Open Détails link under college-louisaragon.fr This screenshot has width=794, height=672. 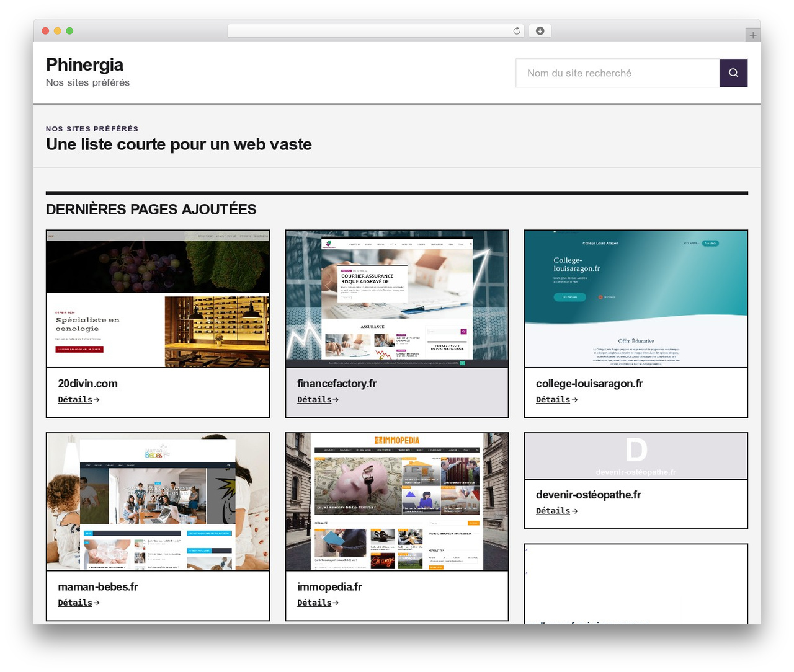[x=556, y=400]
